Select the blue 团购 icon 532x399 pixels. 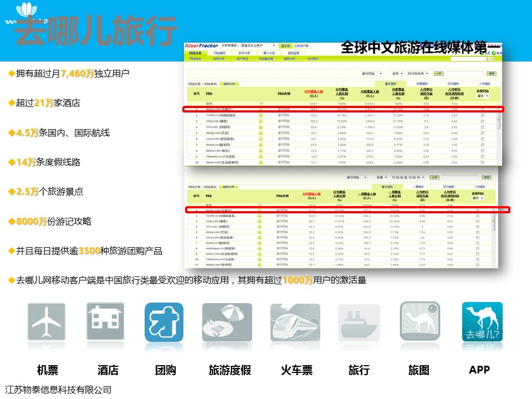164,323
